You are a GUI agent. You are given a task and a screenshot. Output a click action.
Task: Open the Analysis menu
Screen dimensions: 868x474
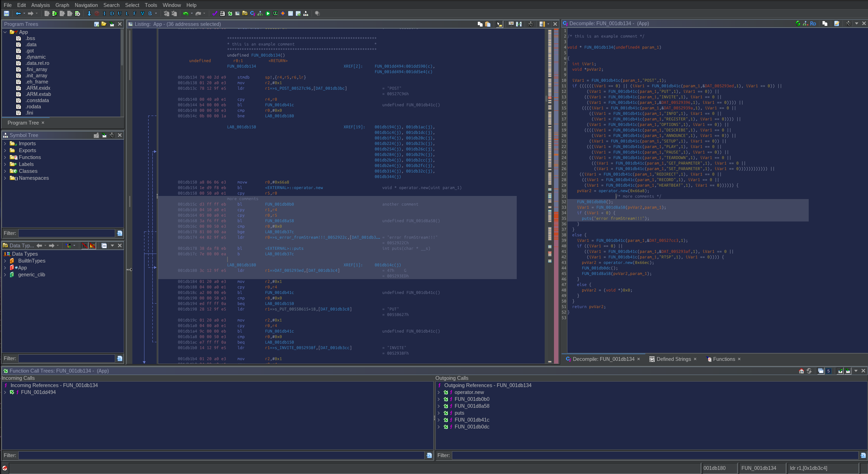click(x=40, y=5)
